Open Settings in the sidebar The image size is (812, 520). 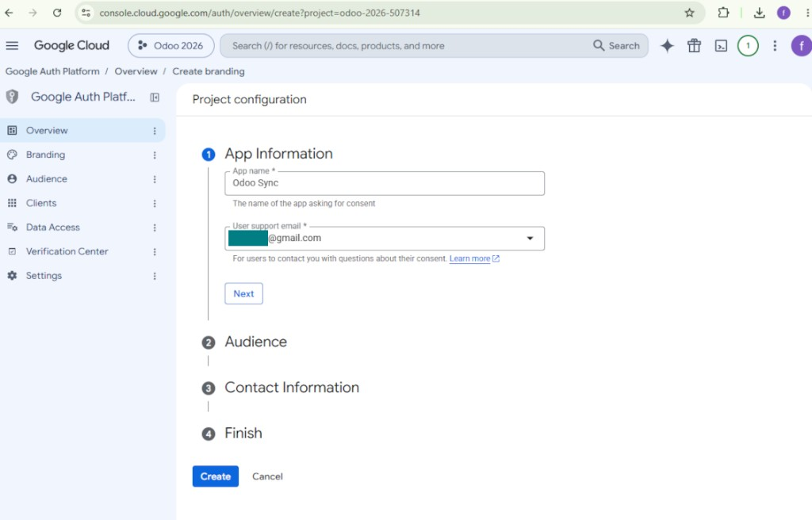tap(82, 276)
